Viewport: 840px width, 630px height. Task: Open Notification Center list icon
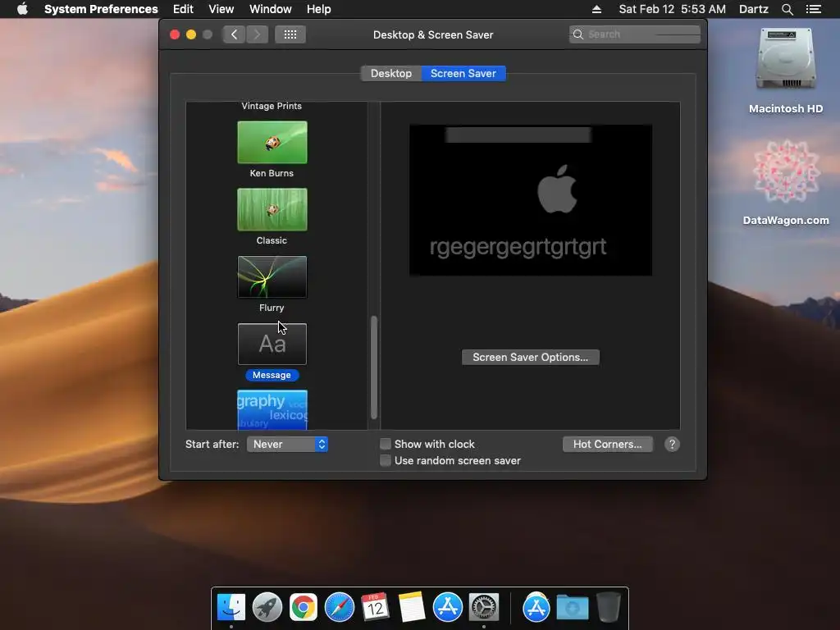(814, 9)
